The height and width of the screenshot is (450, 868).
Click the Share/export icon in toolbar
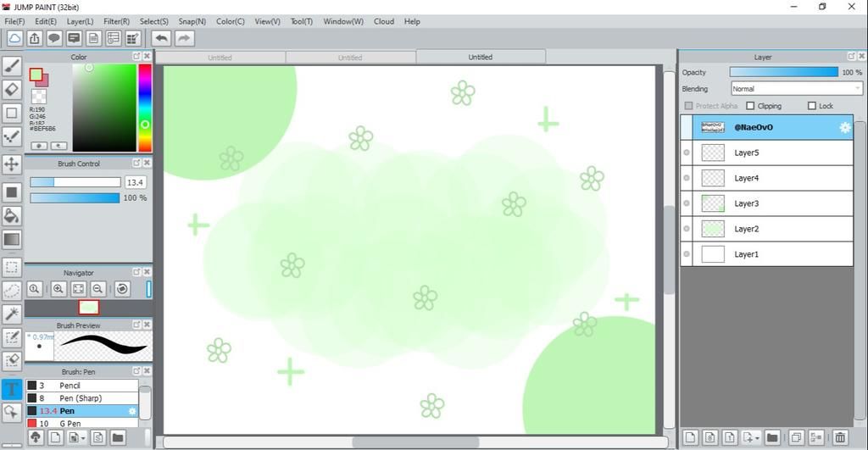point(34,38)
